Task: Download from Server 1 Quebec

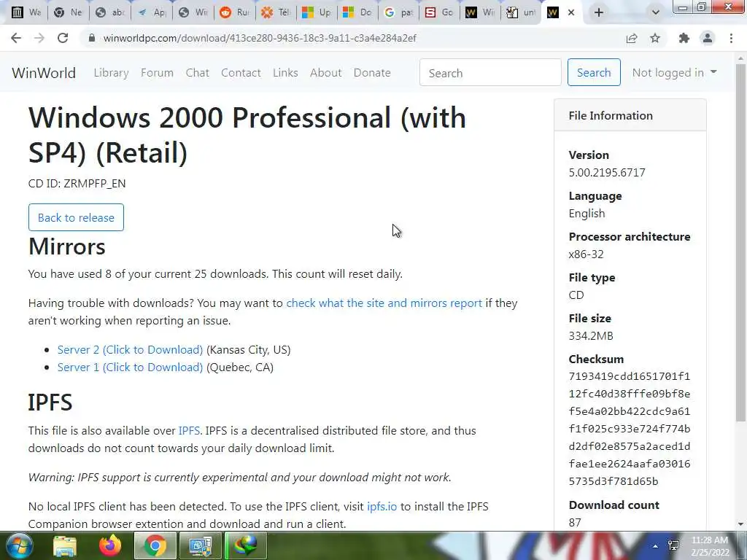Action: tap(130, 367)
